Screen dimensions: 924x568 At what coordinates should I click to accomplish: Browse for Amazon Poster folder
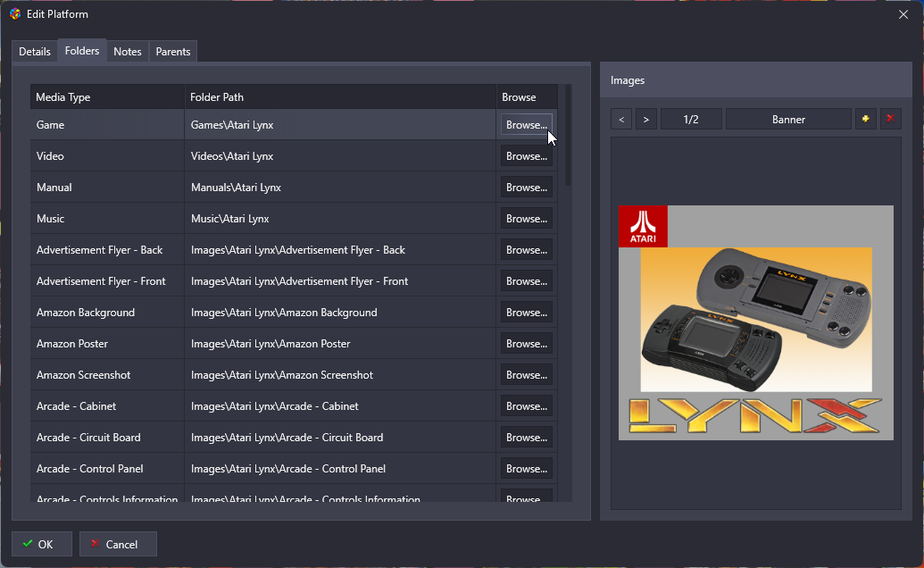coord(526,344)
